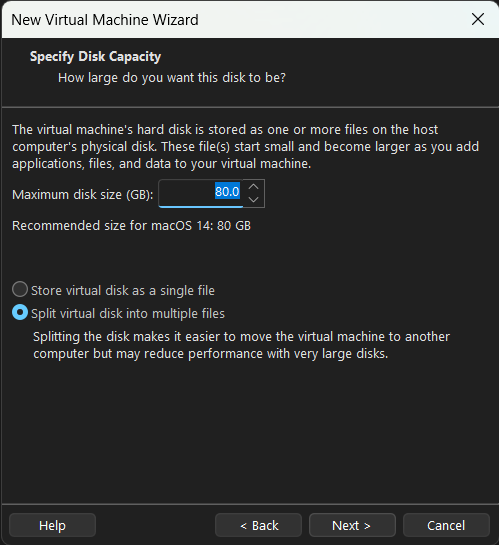Select Store virtual disk as single file radio
499x545 pixels.
pyautogui.click(x=20, y=289)
